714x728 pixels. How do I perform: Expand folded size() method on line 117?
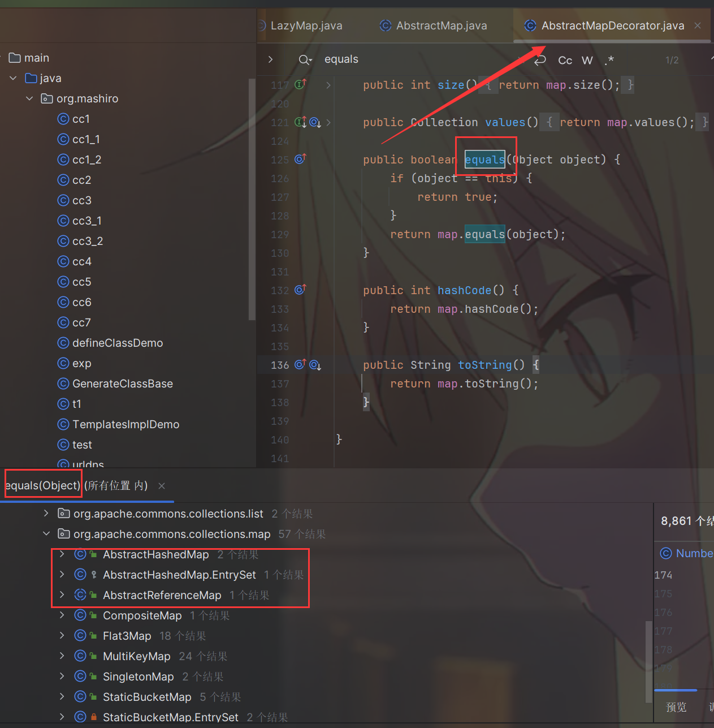328,85
